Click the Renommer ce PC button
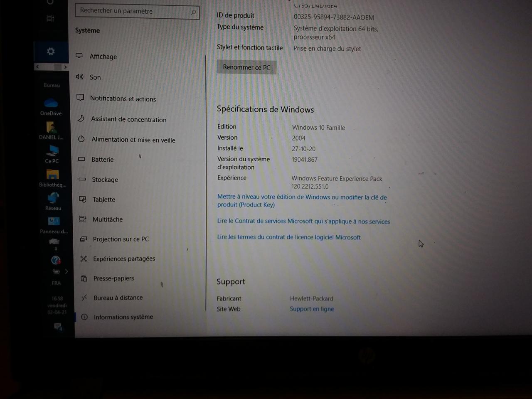The height and width of the screenshot is (399, 532). pyautogui.click(x=246, y=67)
